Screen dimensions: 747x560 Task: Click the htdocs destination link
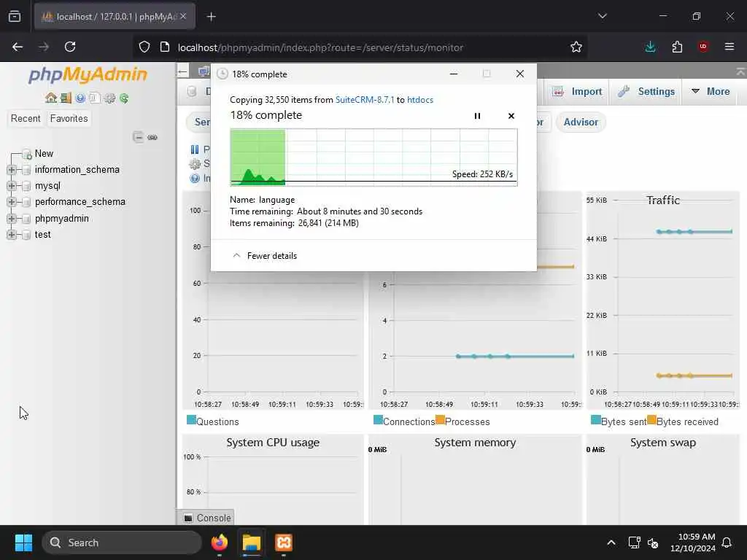point(420,99)
